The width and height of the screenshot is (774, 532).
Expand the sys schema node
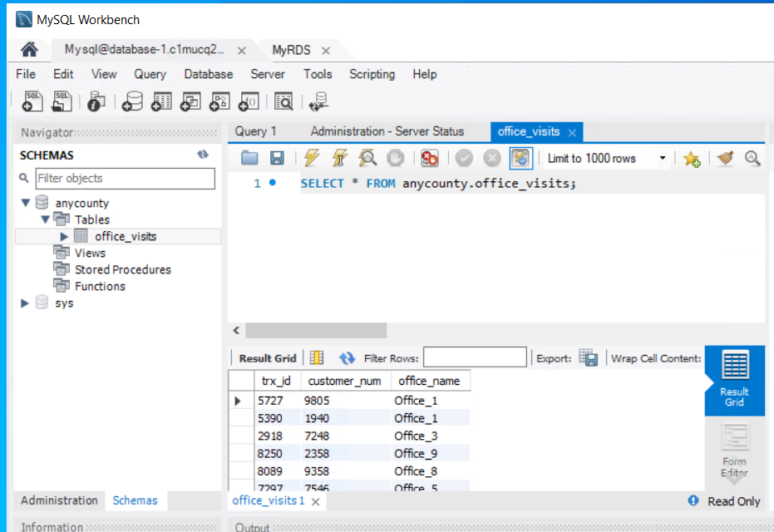(x=25, y=303)
